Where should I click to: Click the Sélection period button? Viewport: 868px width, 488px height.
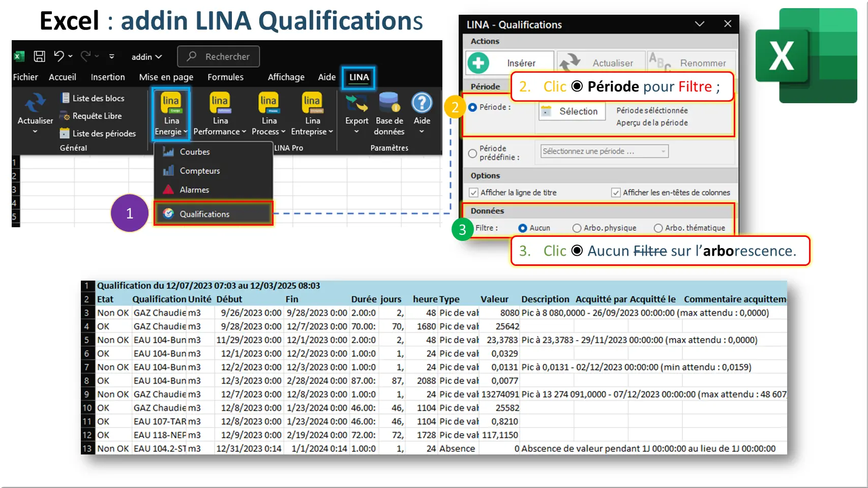[572, 111]
